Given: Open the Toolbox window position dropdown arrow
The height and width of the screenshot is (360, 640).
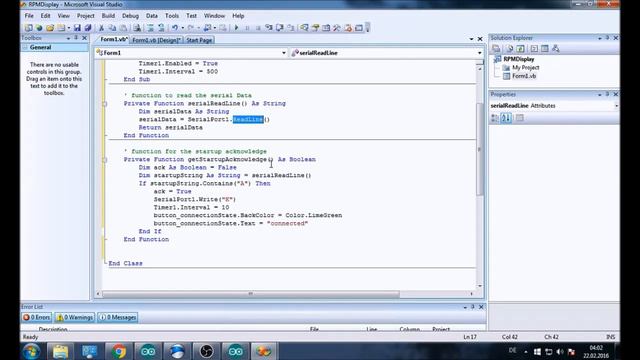Looking at the screenshot, I should coord(68,38).
